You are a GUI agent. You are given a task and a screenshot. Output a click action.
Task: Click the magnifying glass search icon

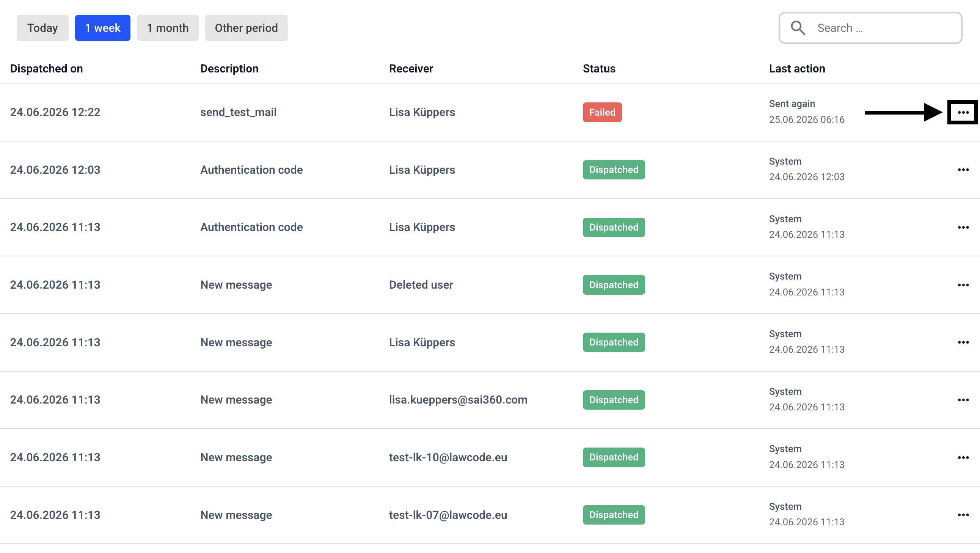click(x=798, y=28)
